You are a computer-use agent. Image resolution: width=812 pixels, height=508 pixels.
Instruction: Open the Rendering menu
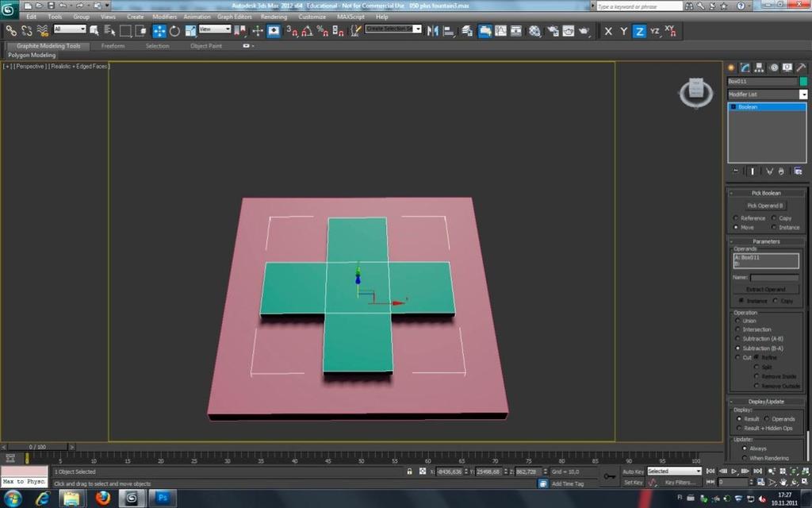point(274,17)
